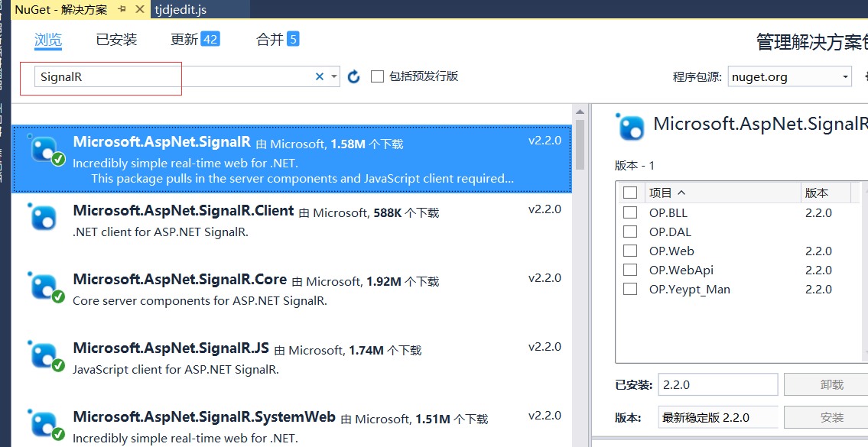Open the package source nuget.org dropdown
Image resolution: width=868 pixels, height=447 pixels.
(789, 77)
